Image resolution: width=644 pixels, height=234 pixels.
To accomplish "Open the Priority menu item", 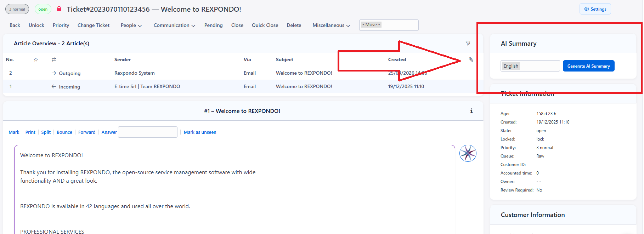I will tap(61, 25).
